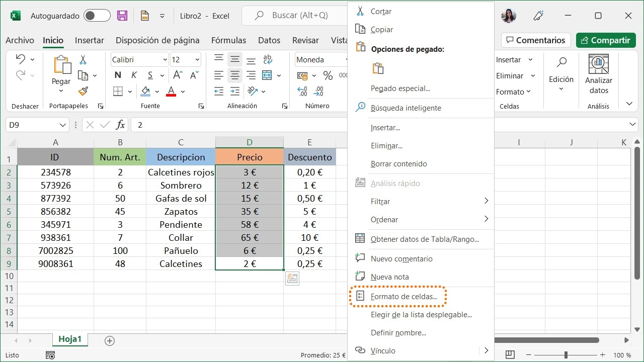
Task: Click the Compartir button
Action: (606, 40)
